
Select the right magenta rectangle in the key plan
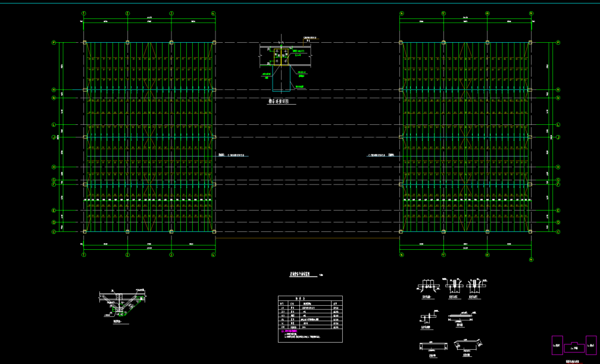[590, 345]
